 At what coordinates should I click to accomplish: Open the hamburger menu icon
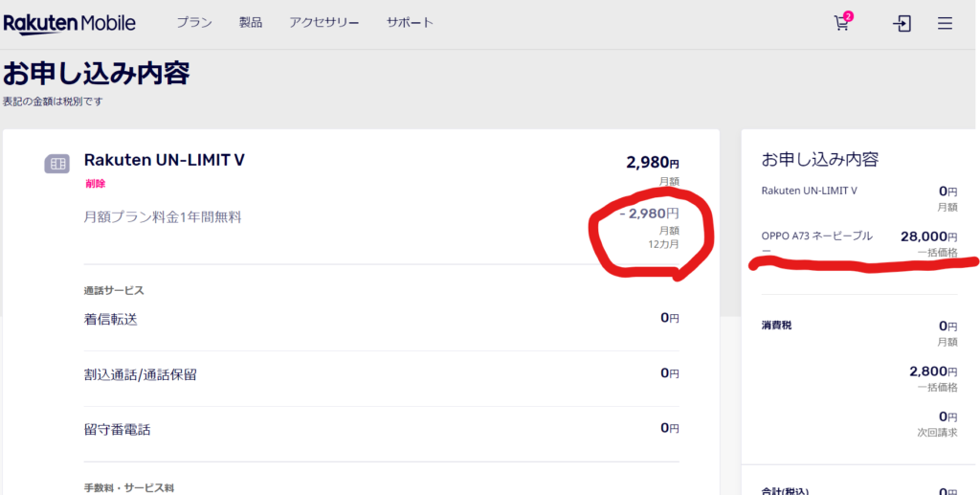[945, 24]
